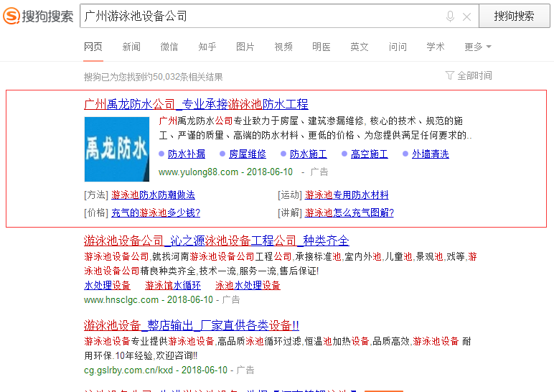Viewport: 554px width, 392px height.
Task: Switch to the 新闻 tab
Action: click(131, 47)
